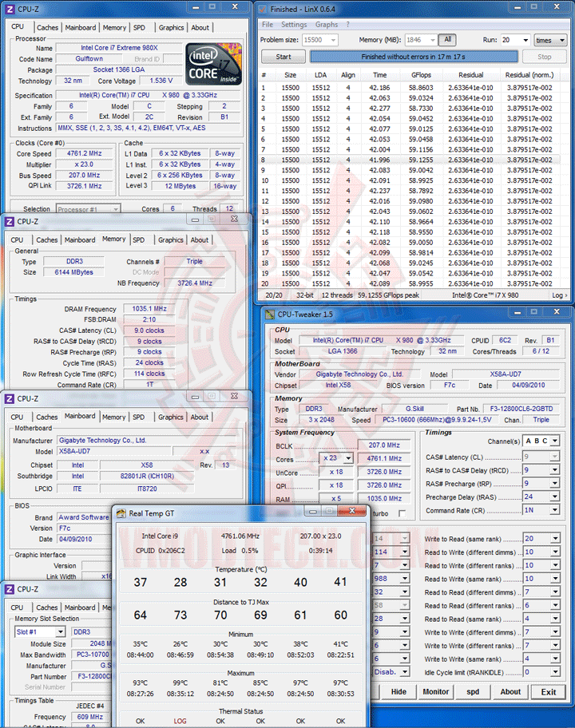Select LinX result row number 8

pos(409,160)
